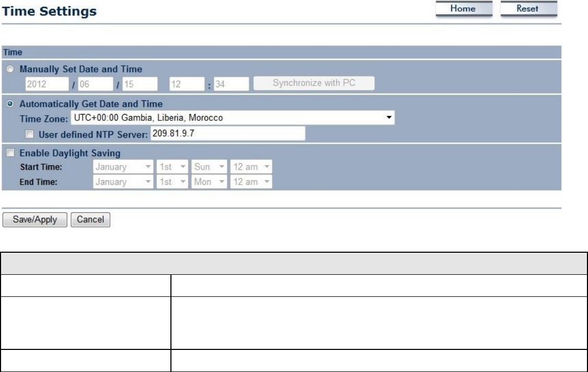Screen dimensions: 588x372
Task: Click the Reset button
Action: click(529, 8)
